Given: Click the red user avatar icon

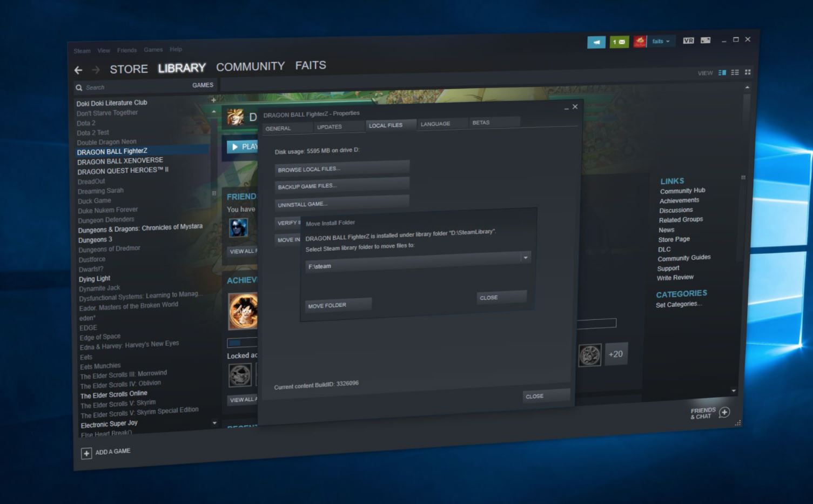Looking at the screenshot, I should tap(640, 42).
